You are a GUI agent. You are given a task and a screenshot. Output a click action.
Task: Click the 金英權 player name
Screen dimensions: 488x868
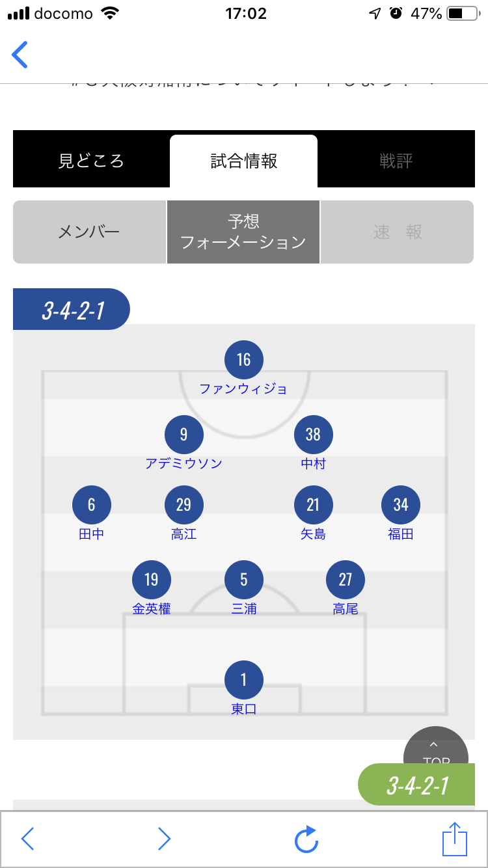coord(152,609)
